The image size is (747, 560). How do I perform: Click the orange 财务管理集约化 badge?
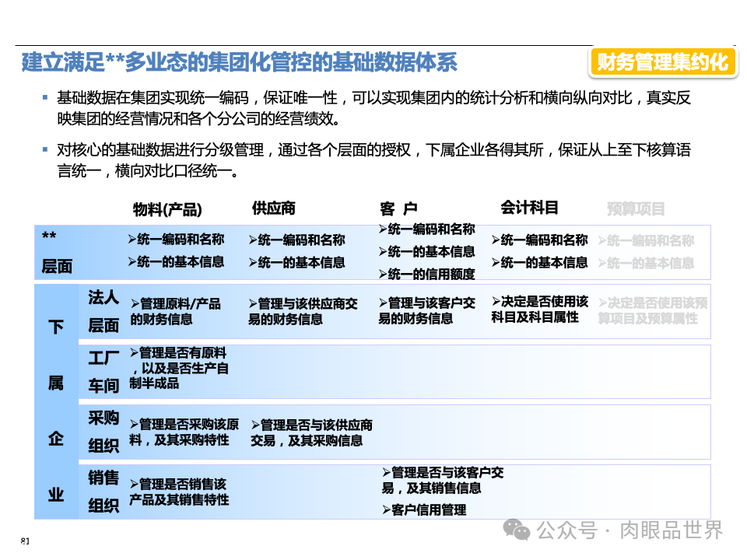click(x=663, y=62)
